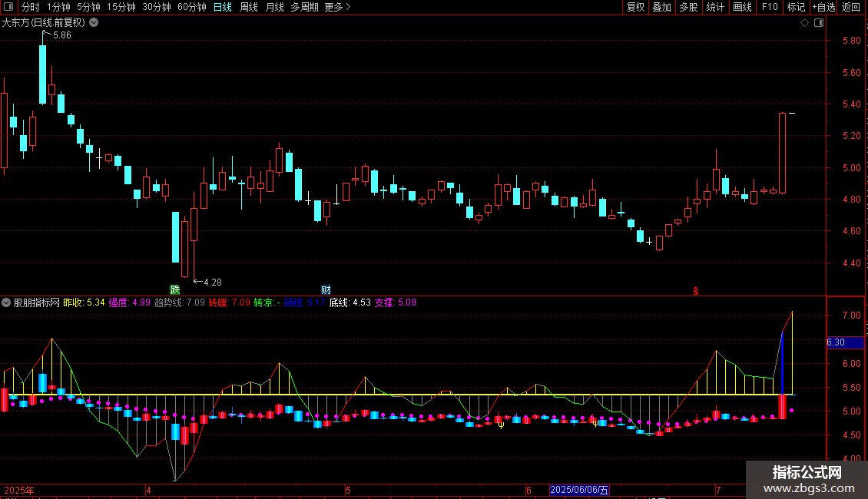868x499 pixels.
Task: Select the 30分钟 period tab
Action: point(156,7)
